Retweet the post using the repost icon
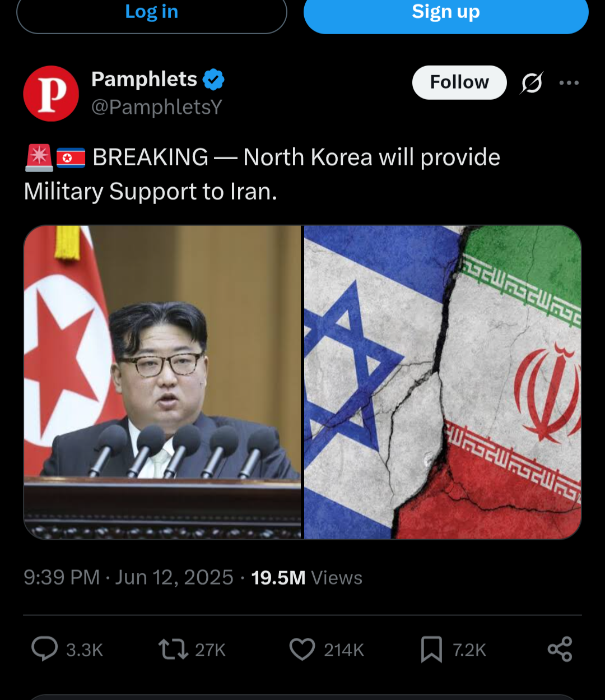 [173, 650]
